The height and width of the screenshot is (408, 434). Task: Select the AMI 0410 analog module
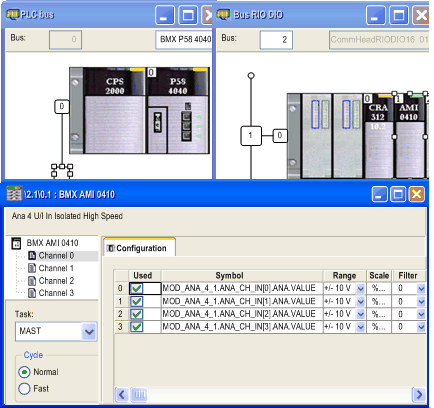tap(409, 135)
